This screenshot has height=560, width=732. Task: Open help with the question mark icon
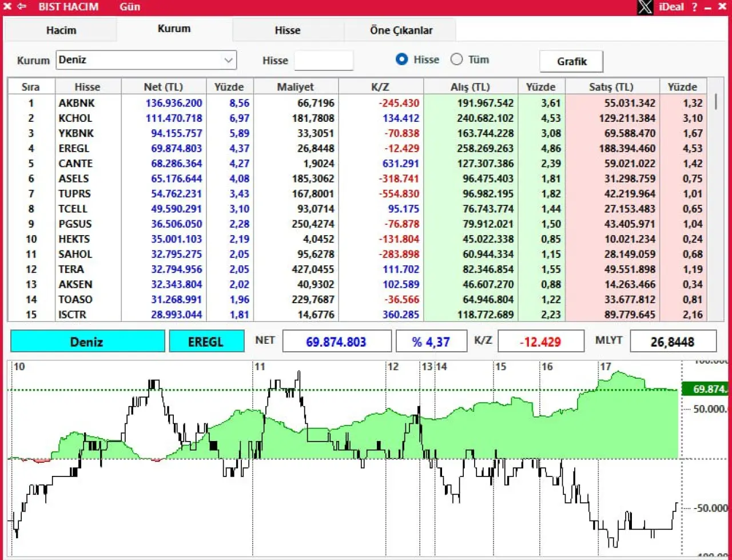[x=694, y=7]
